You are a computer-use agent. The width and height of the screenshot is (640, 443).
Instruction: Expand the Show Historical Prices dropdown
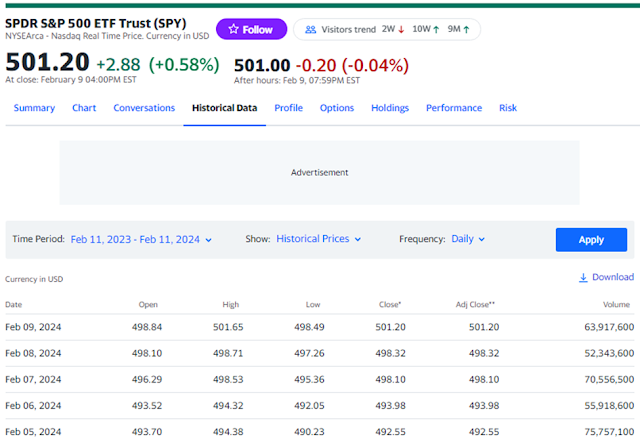click(x=318, y=239)
